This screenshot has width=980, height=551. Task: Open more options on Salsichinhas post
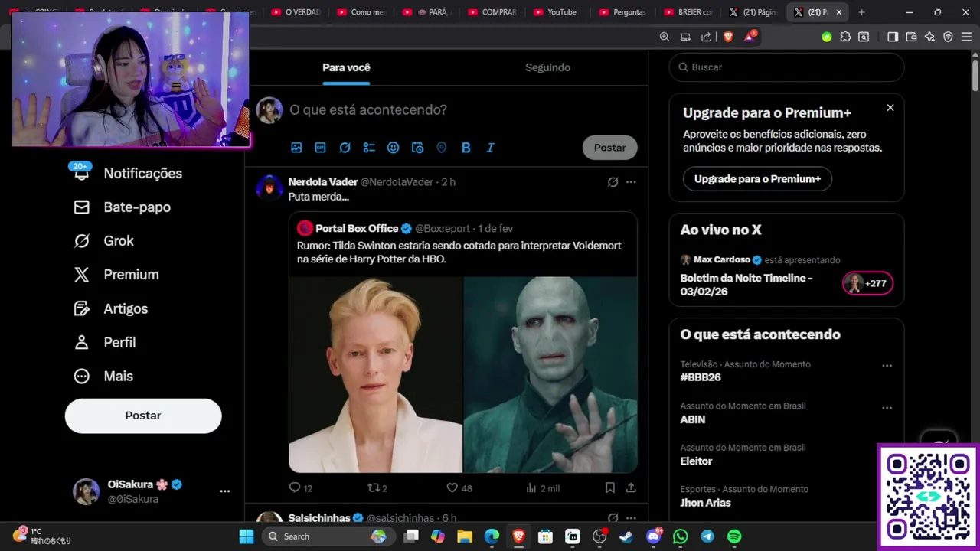pos(631,518)
